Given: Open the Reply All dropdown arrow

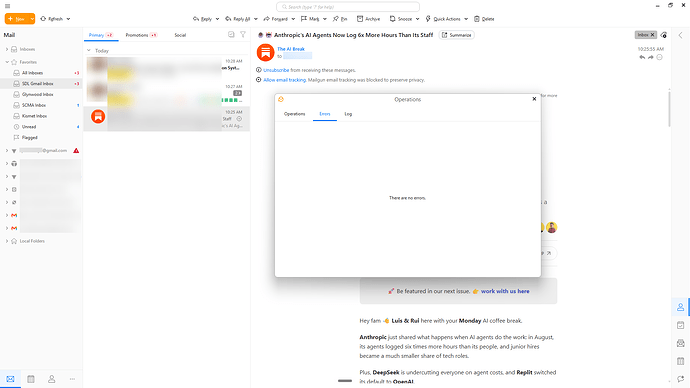Looking at the screenshot, I should (x=256, y=19).
